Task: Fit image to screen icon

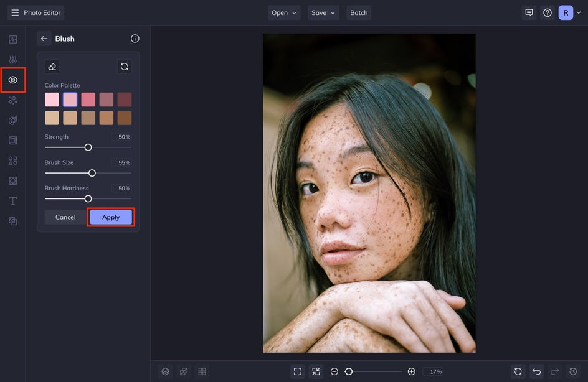Action: click(x=298, y=371)
